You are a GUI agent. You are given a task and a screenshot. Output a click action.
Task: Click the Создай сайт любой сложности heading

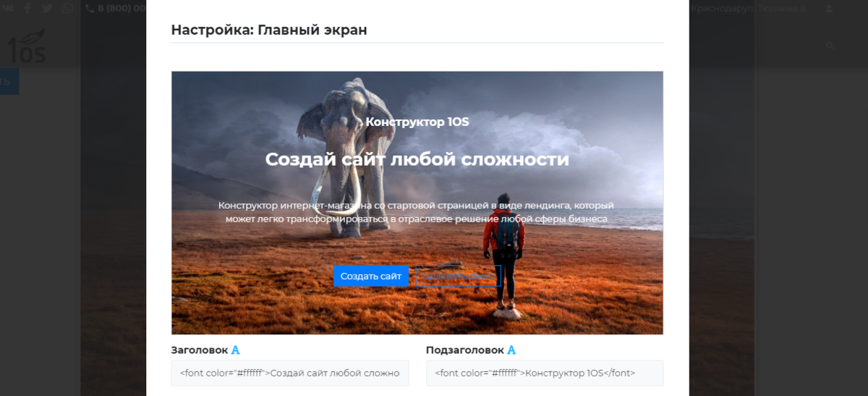[x=417, y=159]
